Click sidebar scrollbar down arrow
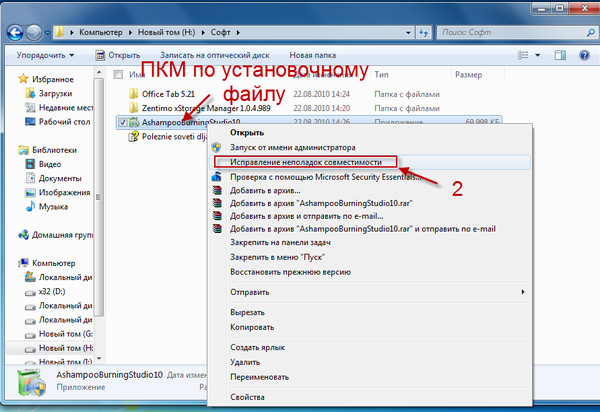This screenshot has height=412, width=600. 99,358
